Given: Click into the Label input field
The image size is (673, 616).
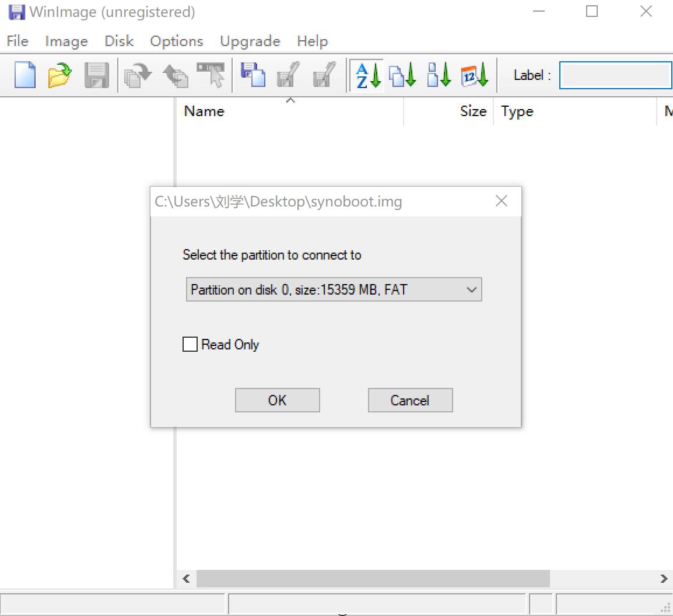Looking at the screenshot, I should click(616, 75).
